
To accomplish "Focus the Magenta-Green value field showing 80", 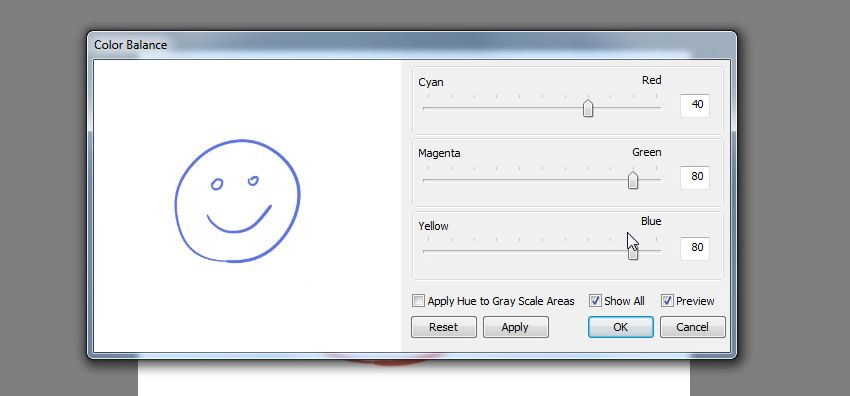I will click(x=695, y=177).
